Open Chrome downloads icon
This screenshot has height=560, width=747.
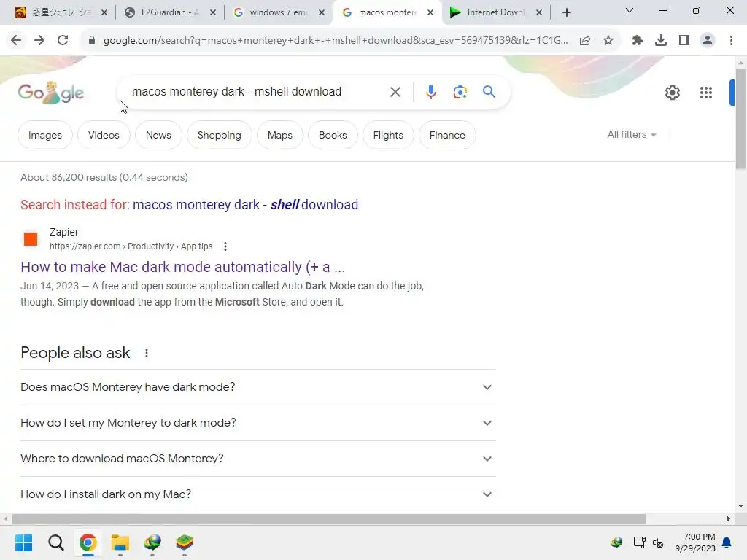point(661,41)
